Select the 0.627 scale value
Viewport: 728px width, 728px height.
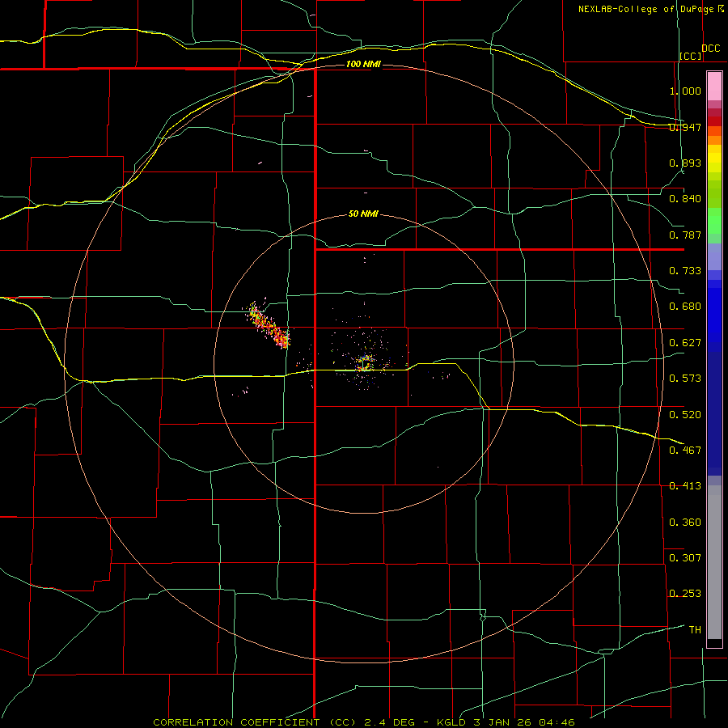coord(685,343)
